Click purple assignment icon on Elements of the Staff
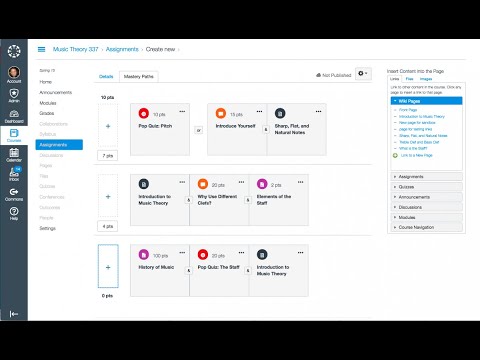Image resolution: width=480 pixels, height=360 pixels. pyautogui.click(x=262, y=184)
